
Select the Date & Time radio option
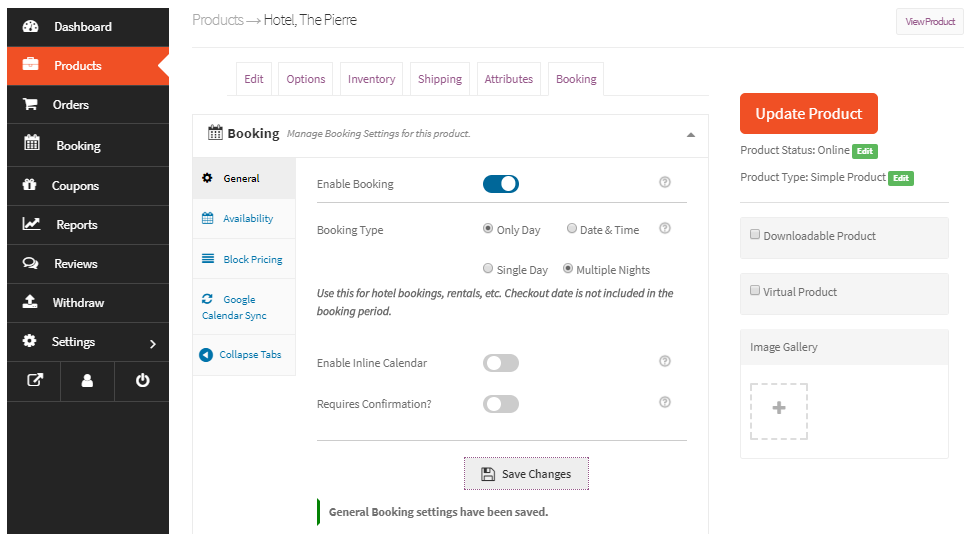pos(572,229)
